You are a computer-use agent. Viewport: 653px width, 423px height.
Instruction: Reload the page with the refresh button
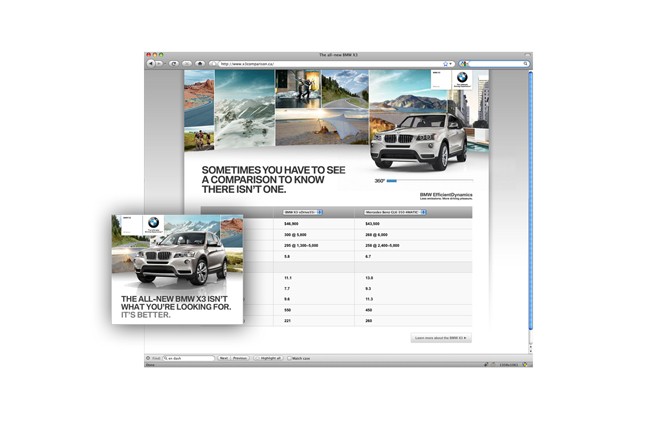(174, 64)
